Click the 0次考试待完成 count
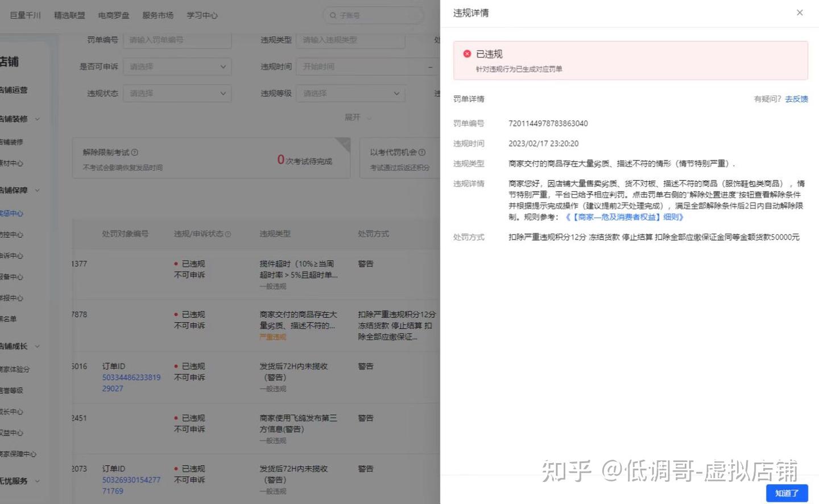 305,160
